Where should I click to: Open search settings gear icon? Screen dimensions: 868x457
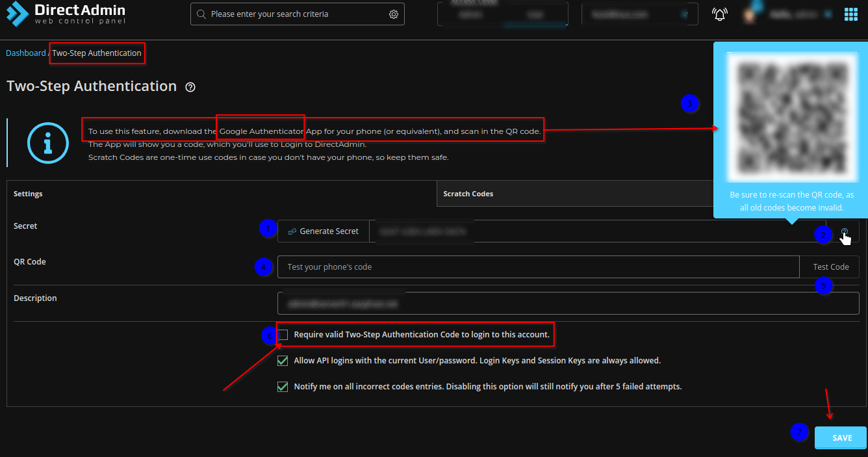pos(394,14)
